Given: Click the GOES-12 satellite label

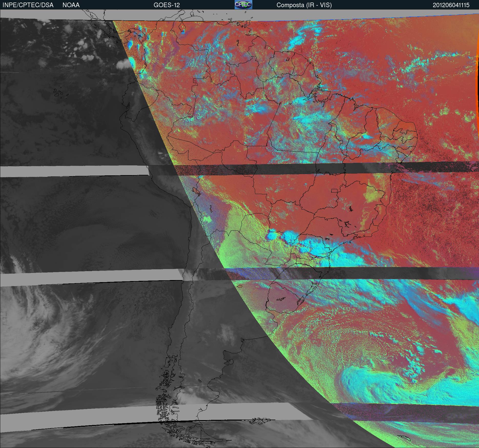Looking at the screenshot, I should [x=167, y=5].
